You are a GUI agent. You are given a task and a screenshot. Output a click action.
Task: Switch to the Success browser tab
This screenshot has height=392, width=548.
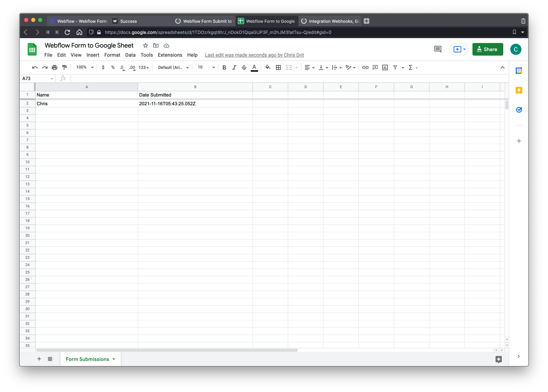pyautogui.click(x=141, y=21)
